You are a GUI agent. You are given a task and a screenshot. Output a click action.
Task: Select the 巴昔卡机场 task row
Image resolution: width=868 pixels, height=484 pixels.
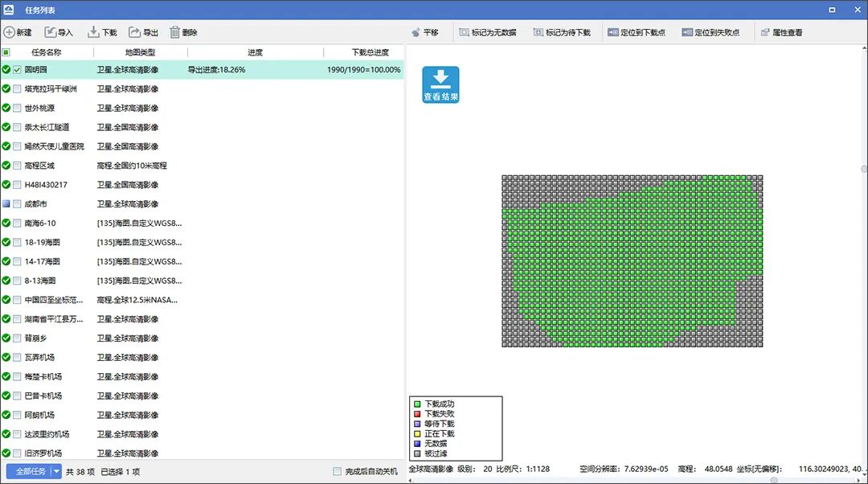coord(202,396)
